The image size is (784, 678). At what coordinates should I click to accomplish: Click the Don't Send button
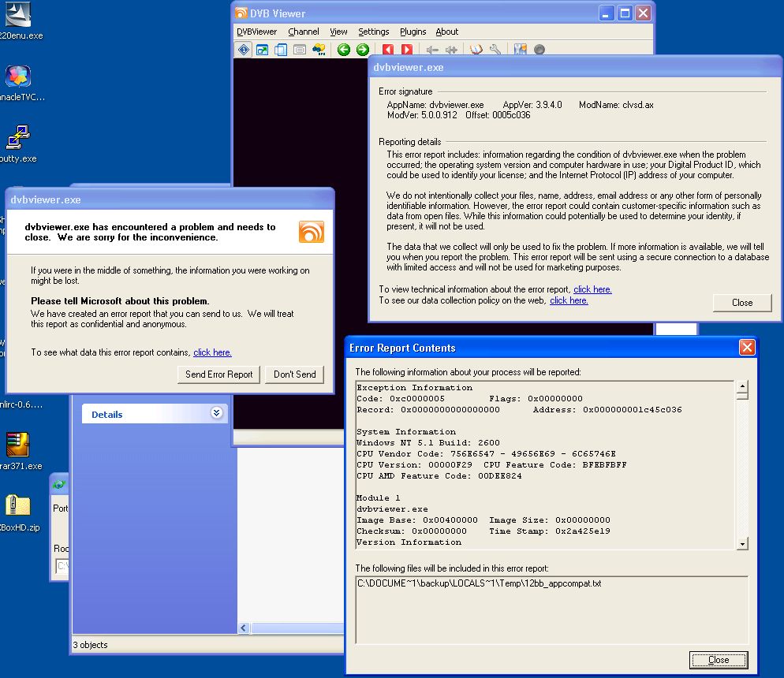[294, 374]
